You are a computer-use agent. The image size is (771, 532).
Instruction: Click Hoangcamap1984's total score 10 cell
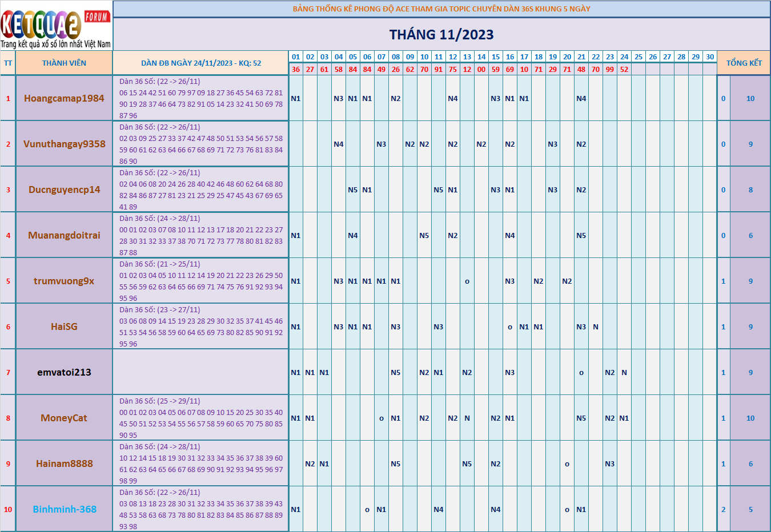tap(750, 98)
